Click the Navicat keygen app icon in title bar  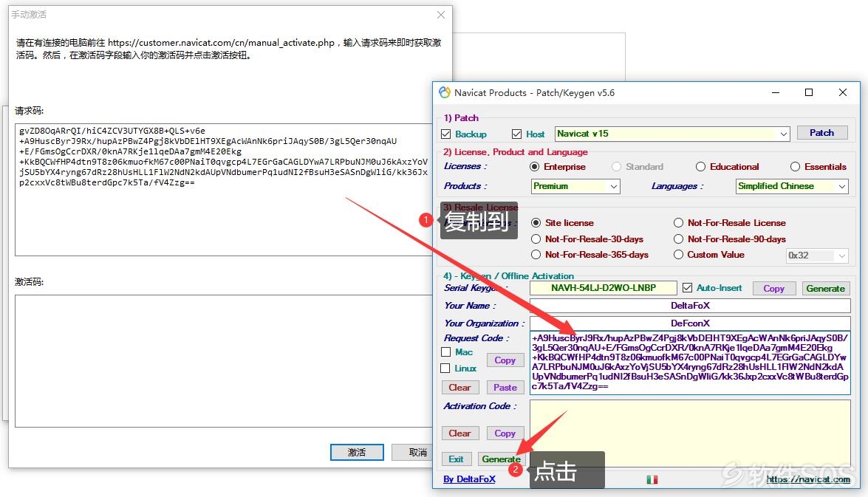click(445, 92)
